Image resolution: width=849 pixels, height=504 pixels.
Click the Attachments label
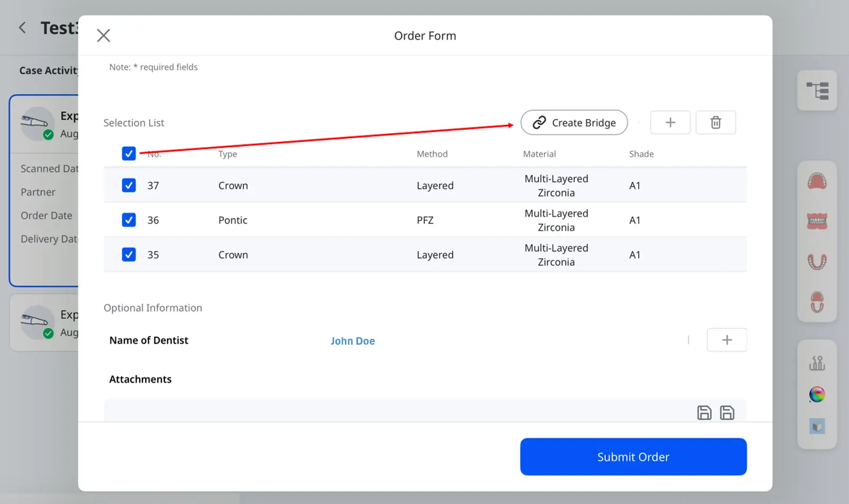click(x=140, y=379)
